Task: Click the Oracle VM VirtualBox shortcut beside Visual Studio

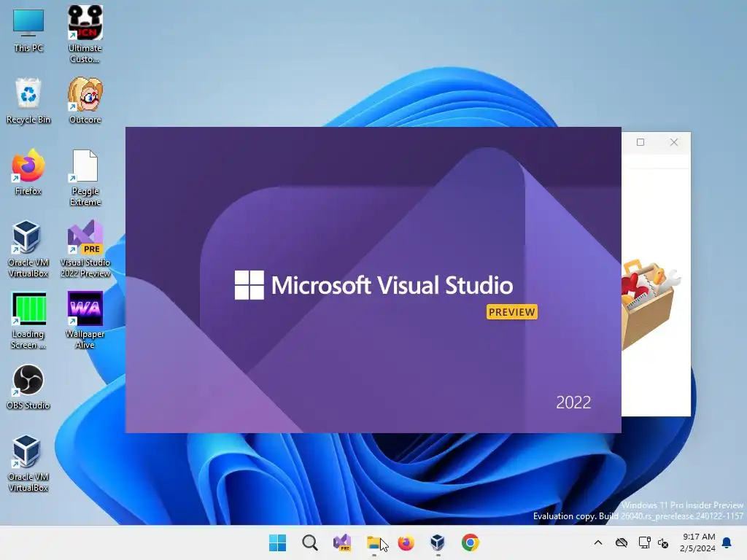Action: click(x=28, y=249)
